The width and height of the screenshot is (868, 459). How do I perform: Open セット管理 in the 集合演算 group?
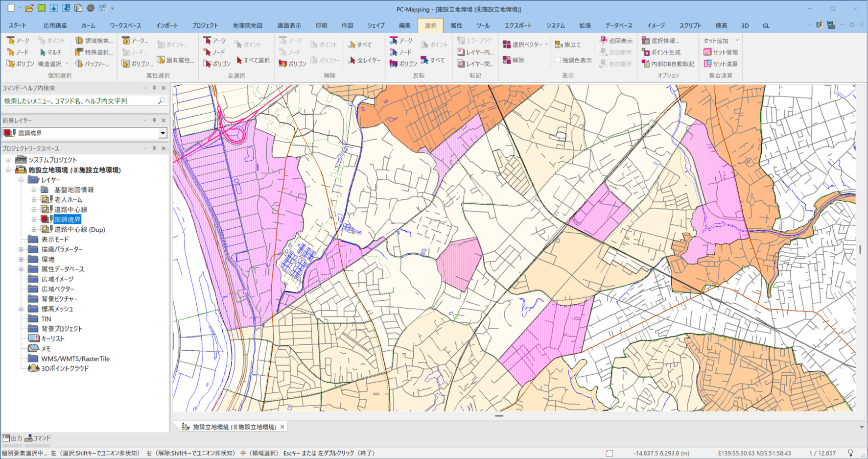click(707, 52)
